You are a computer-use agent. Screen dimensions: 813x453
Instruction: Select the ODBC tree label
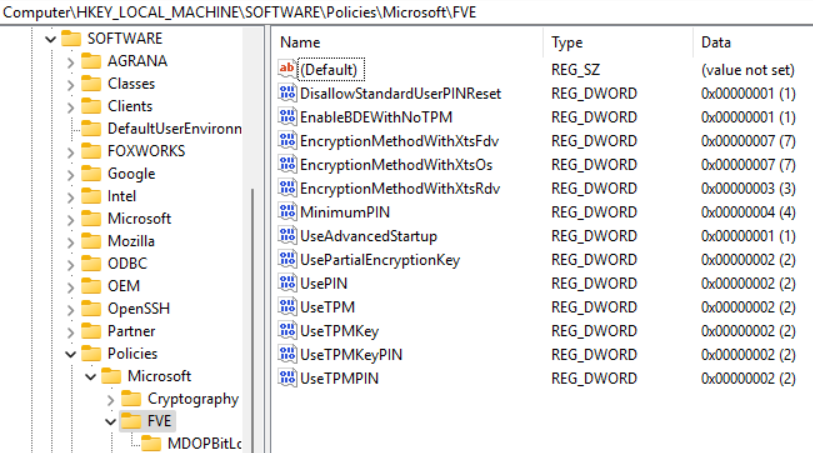click(127, 264)
